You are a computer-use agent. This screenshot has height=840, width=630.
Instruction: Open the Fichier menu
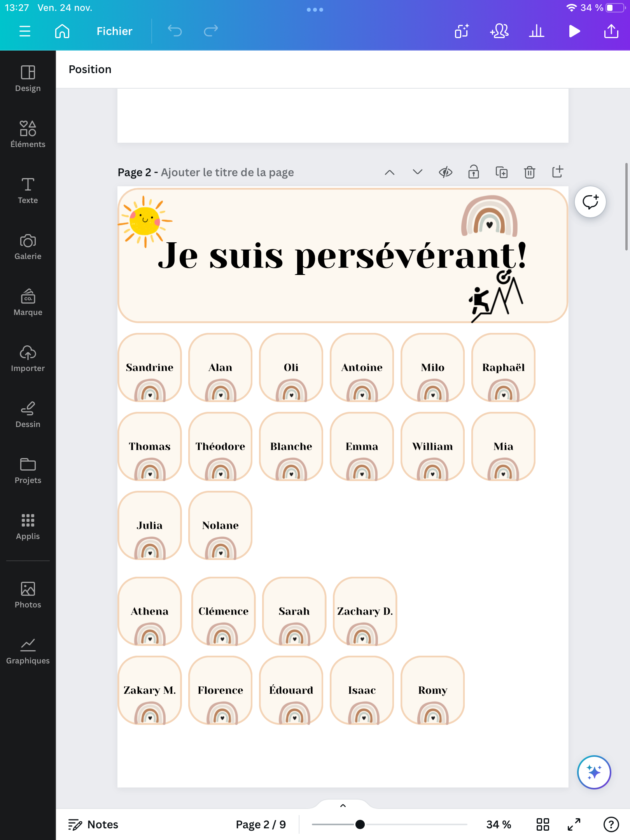click(114, 31)
